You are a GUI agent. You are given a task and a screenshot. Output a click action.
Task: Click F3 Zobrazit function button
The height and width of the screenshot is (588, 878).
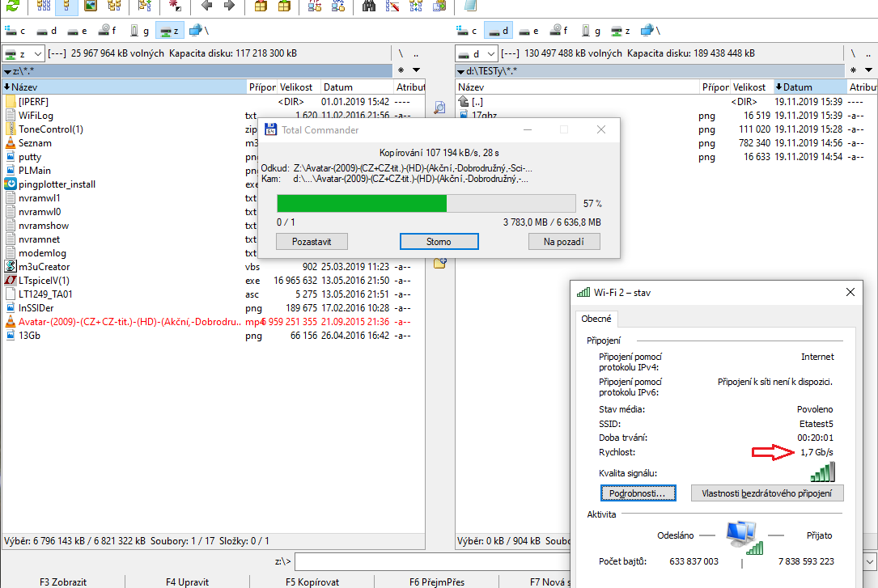(x=63, y=582)
